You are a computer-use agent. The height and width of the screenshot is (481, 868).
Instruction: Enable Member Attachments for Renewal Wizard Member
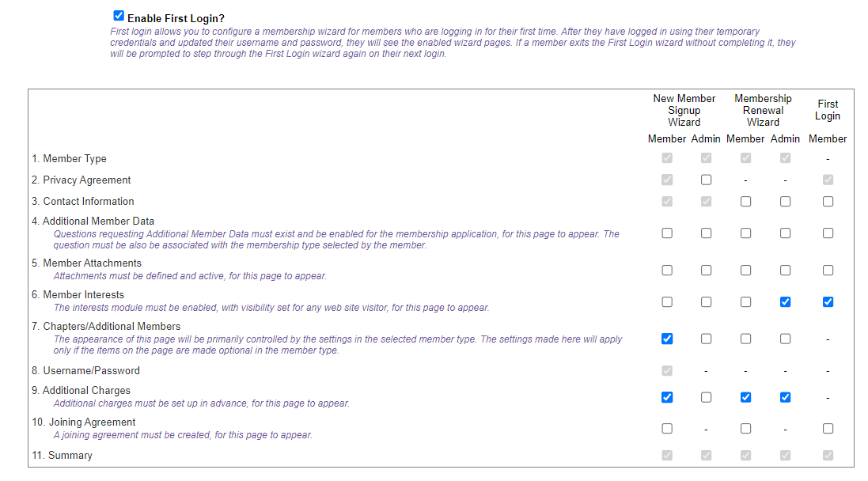[745, 271]
